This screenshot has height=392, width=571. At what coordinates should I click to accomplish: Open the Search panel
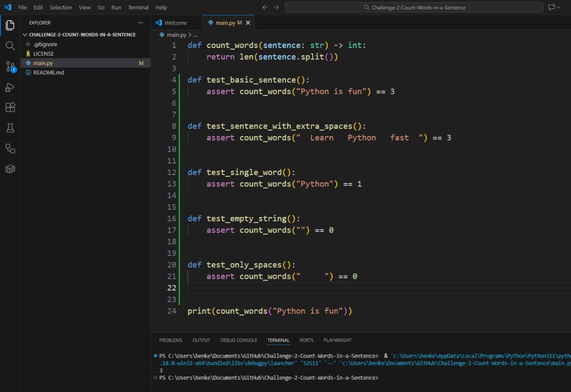(x=9, y=46)
